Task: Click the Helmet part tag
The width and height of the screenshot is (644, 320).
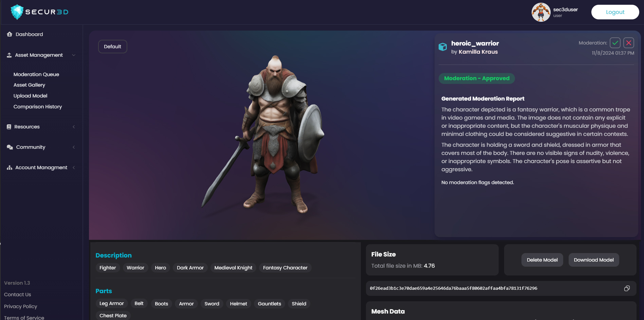Action: click(x=239, y=304)
